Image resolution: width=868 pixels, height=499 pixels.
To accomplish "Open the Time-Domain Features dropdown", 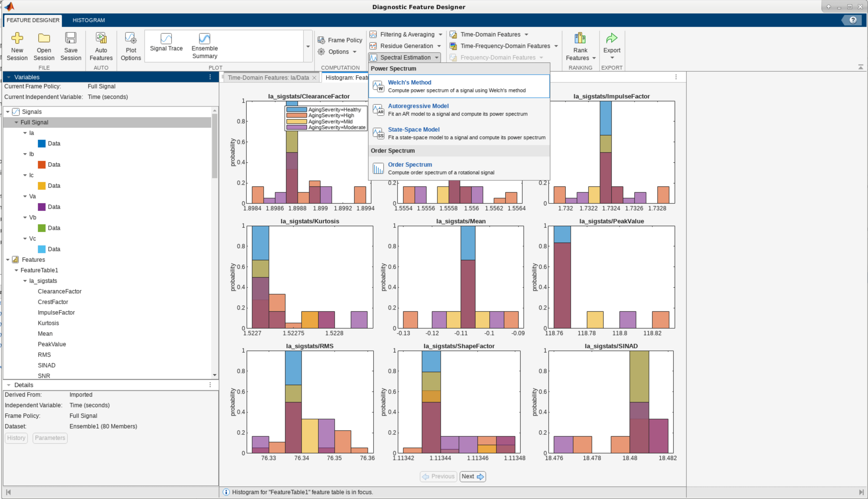I will [526, 34].
